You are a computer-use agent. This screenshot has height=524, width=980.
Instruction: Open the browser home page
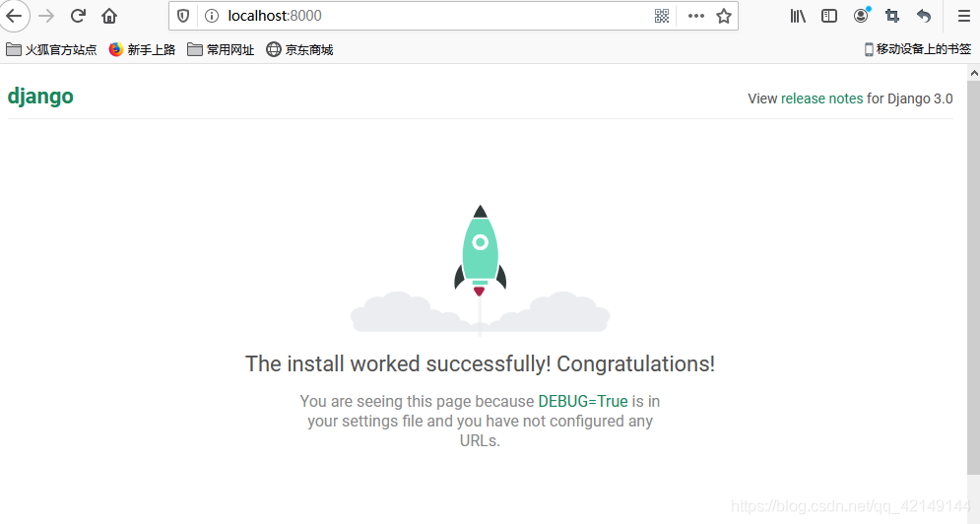pyautogui.click(x=109, y=16)
